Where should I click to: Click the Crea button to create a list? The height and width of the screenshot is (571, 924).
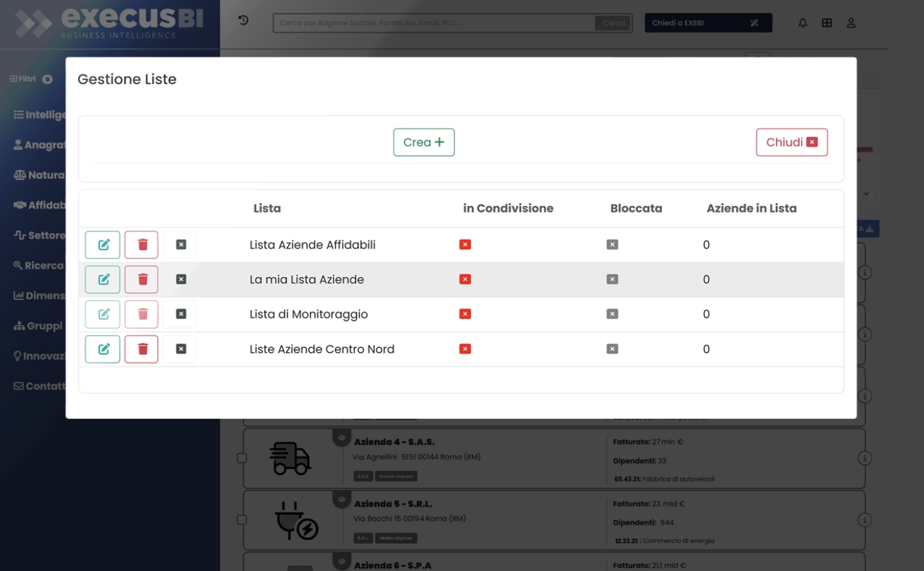click(424, 142)
